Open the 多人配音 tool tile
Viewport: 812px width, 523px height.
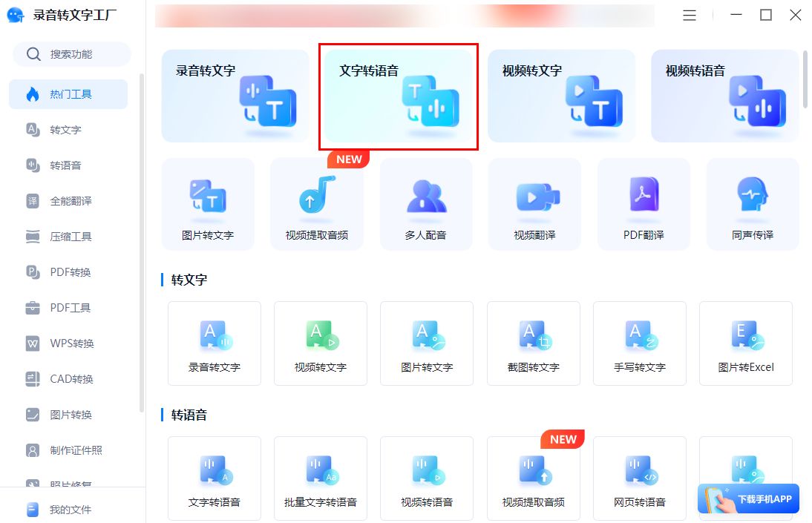tap(426, 205)
